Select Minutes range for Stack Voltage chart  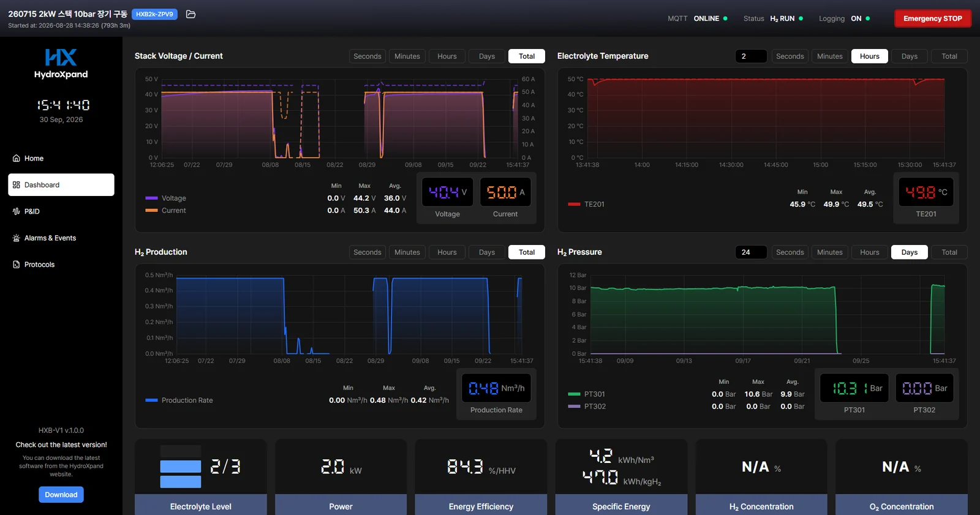pyautogui.click(x=407, y=56)
